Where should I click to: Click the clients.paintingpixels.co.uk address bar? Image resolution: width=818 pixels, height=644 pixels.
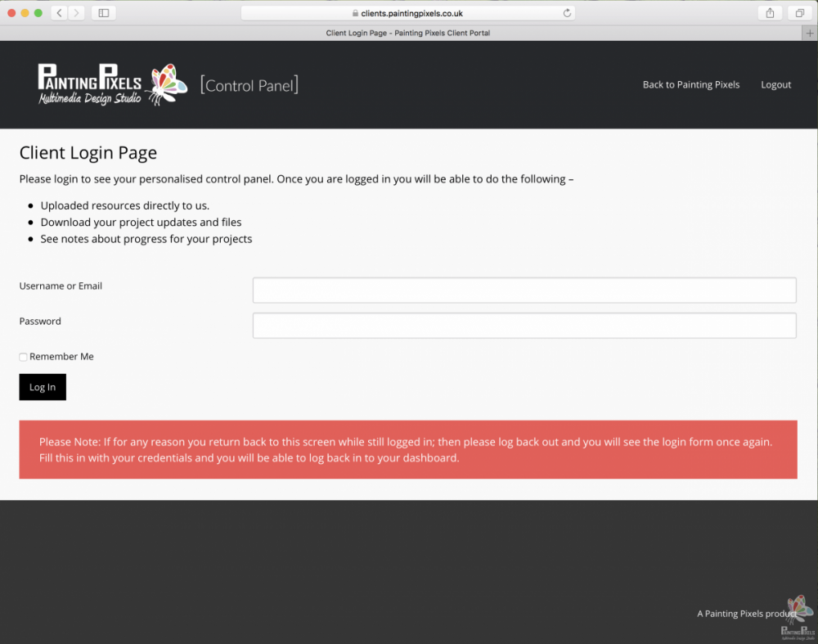[407, 13]
